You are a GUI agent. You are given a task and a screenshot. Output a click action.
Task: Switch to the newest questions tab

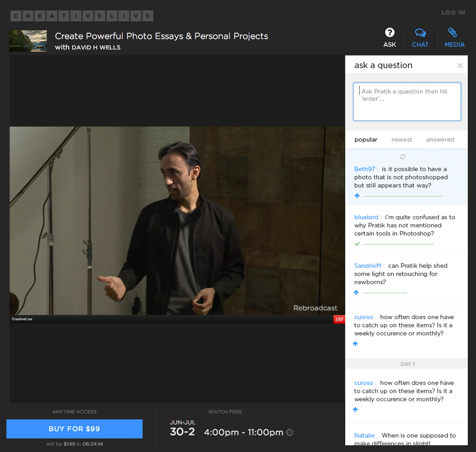tap(402, 140)
